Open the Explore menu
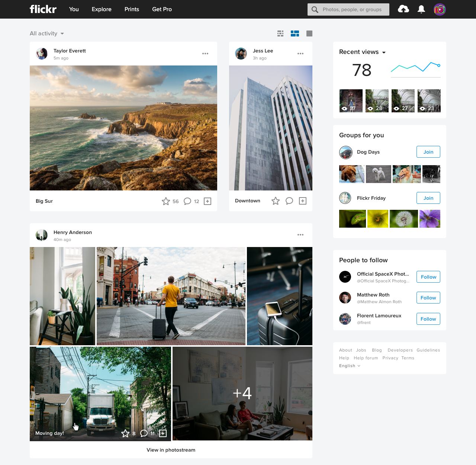Screen dimensions: 476x465 (x=102, y=9)
